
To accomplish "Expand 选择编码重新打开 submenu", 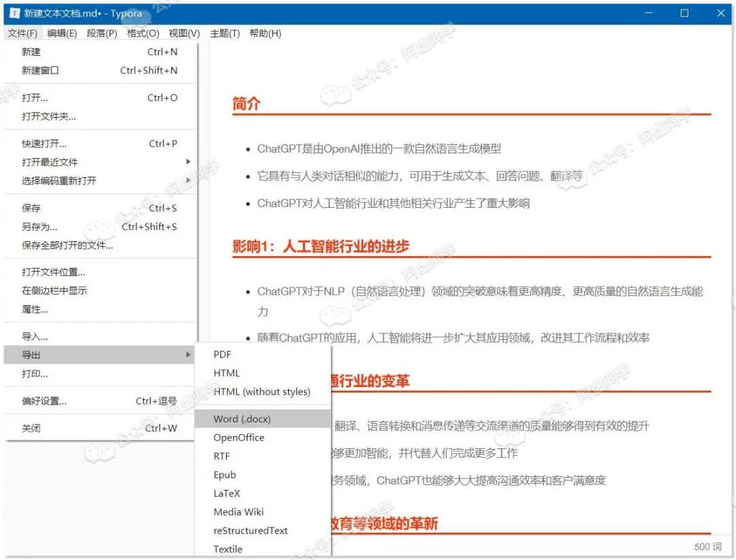I will tap(99, 181).
